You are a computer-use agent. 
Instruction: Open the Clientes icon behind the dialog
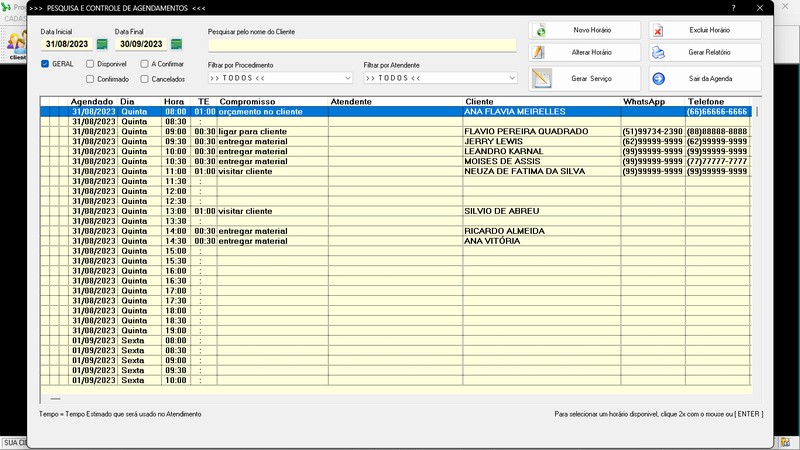coord(17,43)
